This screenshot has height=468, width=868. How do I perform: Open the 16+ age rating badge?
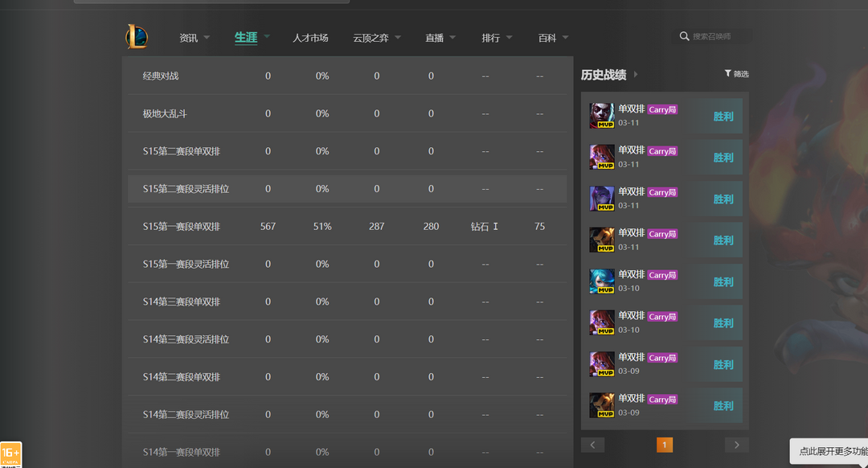(10, 454)
